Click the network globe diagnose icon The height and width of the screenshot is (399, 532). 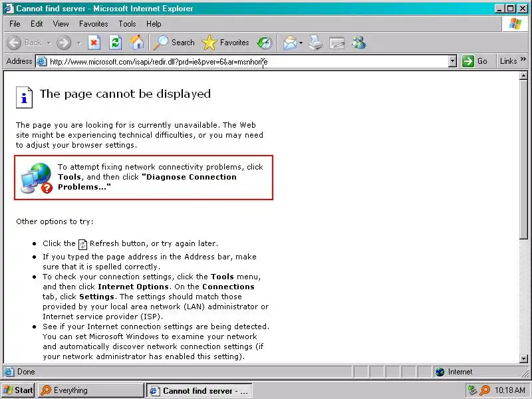pyautogui.click(x=37, y=178)
